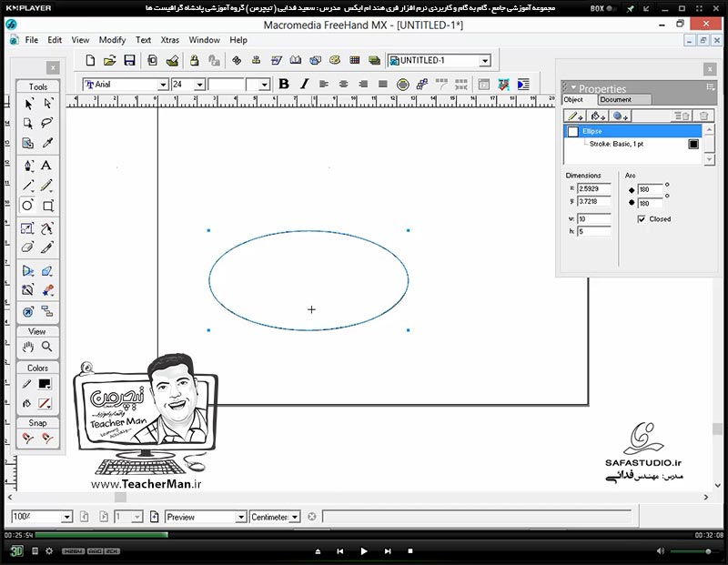
Task: Pick the Eyedropper tool
Action: coord(47,143)
